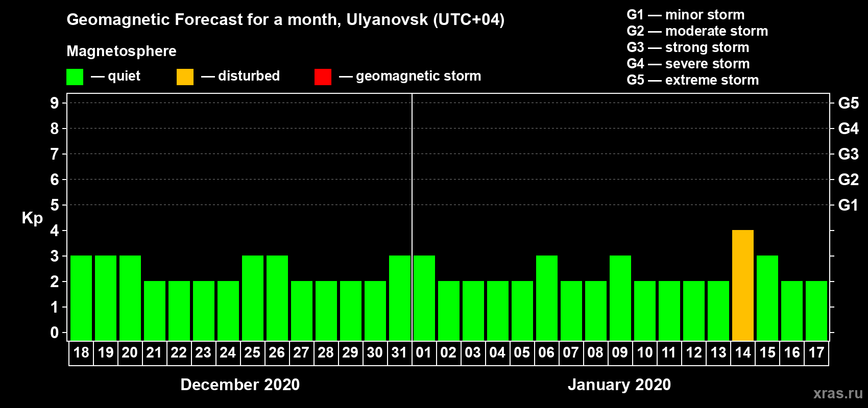
Task: Click the Magnetosphere heading
Action: click(122, 52)
